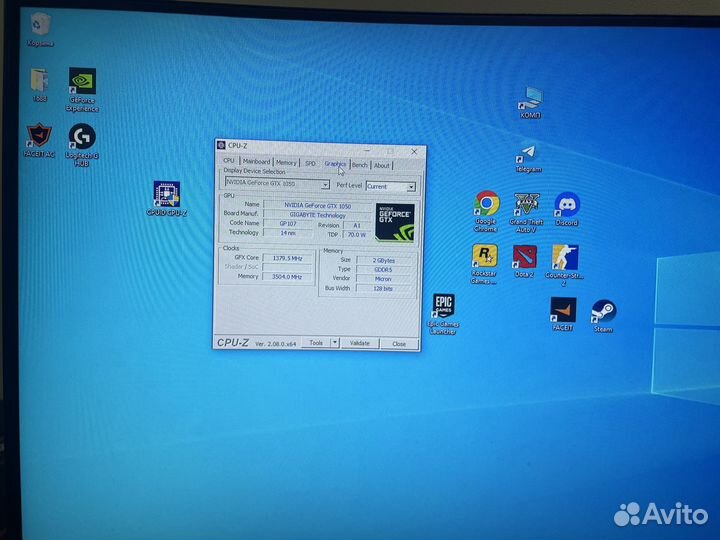Click the GIGABYTE Technology board manufacturer value
This screenshot has height=540, width=720.
[x=317, y=215]
